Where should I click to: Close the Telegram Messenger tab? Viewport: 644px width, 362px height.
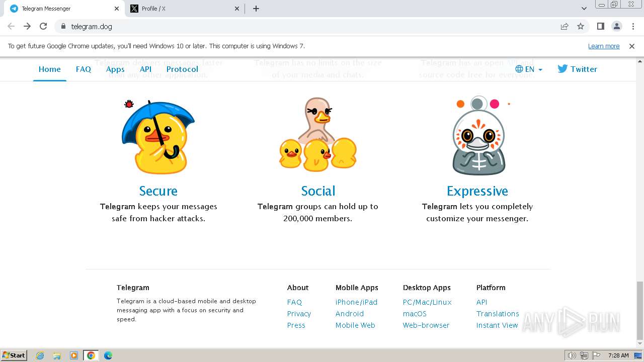[x=117, y=9]
